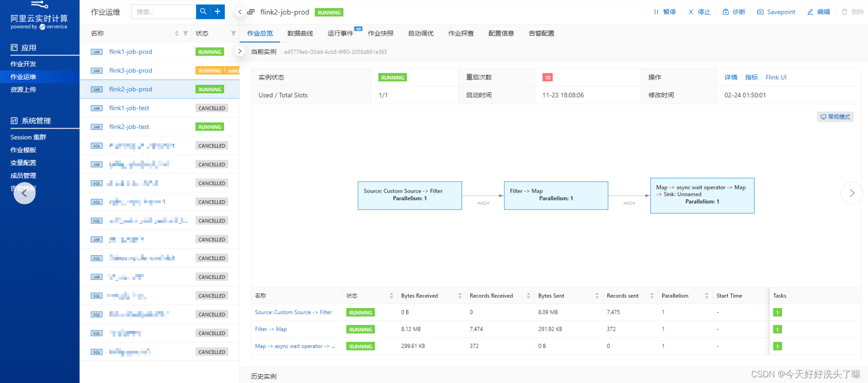Switch to 常规模式 view mode
Image resolution: width=868 pixels, height=383 pixels.
(x=835, y=116)
